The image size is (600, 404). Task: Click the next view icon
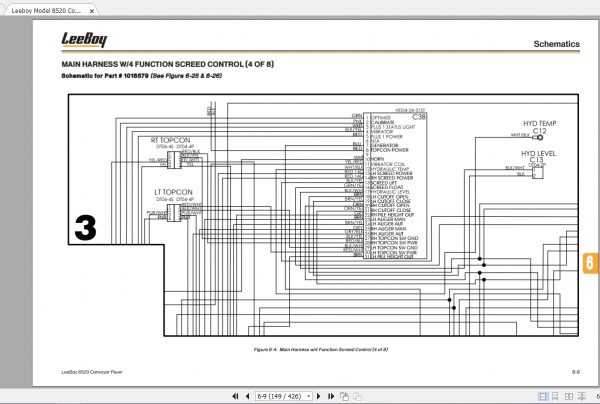point(357,396)
